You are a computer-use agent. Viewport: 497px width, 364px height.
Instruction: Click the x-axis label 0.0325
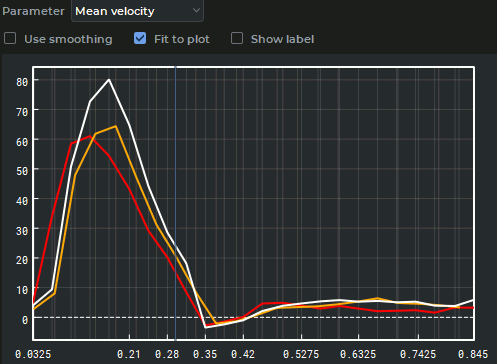[x=33, y=354]
